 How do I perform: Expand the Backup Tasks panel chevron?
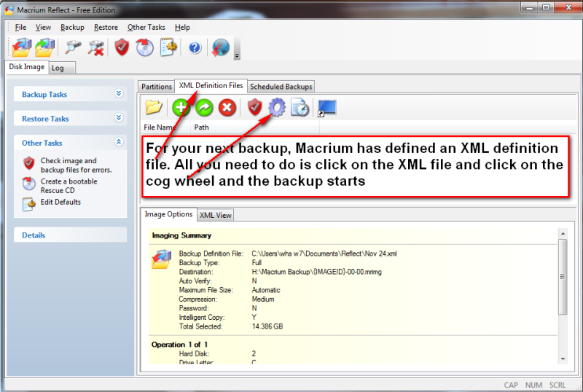[119, 93]
